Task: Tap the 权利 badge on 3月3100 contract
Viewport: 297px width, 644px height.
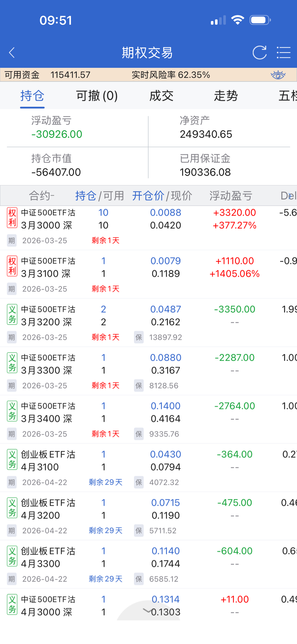Action: [x=12, y=266]
